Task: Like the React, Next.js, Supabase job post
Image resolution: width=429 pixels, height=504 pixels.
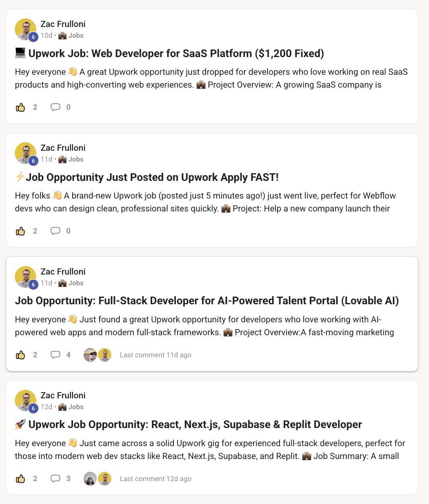Action: [x=20, y=479]
